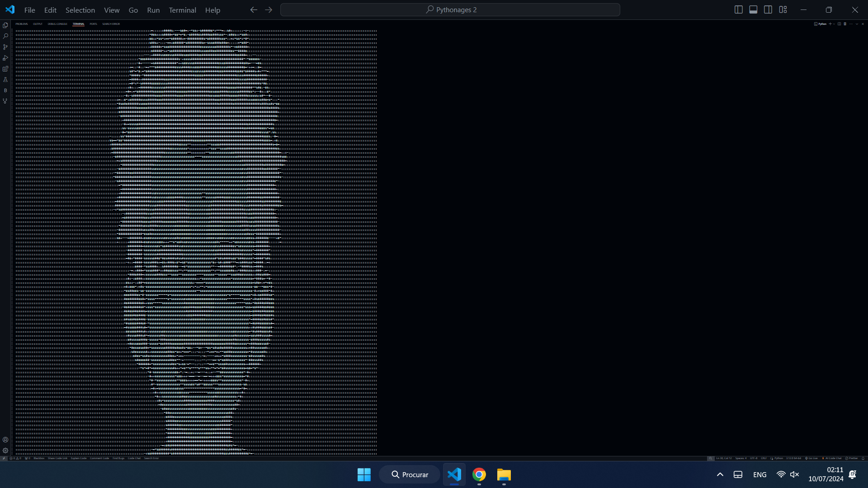This screenshot has height=488, width=868.
Task: Click the Prettier status bar button
Action: pyautogui.click(x=852, y=458)
